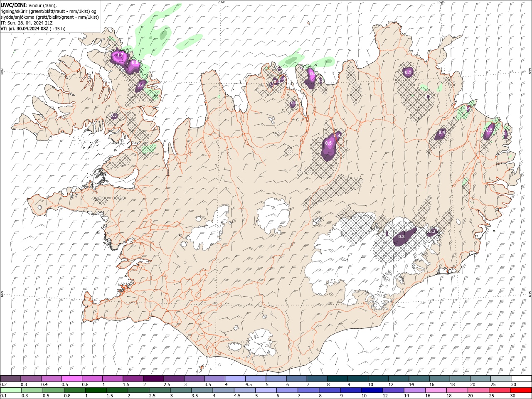Pick pale grey upper swatch starting at 25

pyautogui.click(x=501, y=378)
